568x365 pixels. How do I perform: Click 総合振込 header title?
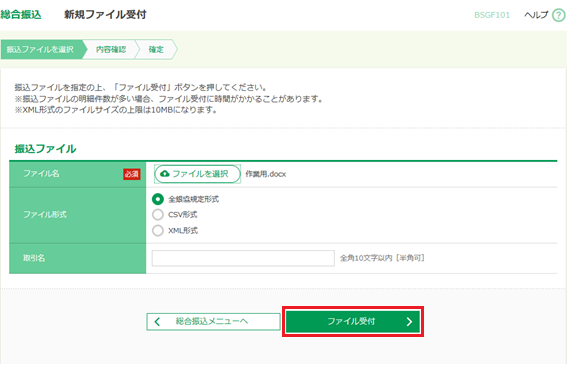pos(21,15)
